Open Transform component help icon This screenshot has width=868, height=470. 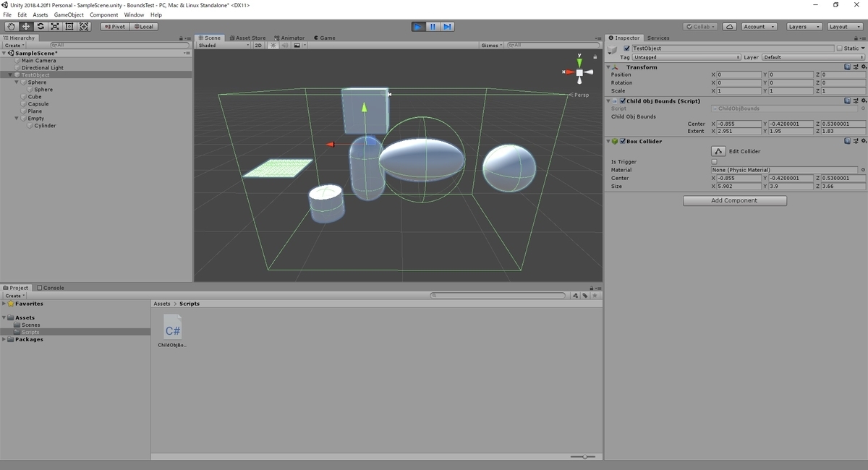pyautogui.click(x=847, y=67)
